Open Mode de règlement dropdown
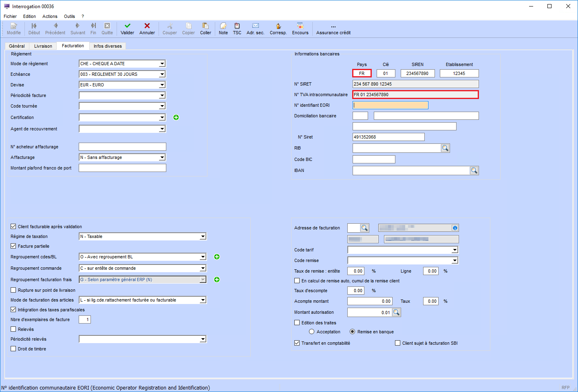Viewport: 578px width, 392px height. pyautogui.click(x=162, y=64)
